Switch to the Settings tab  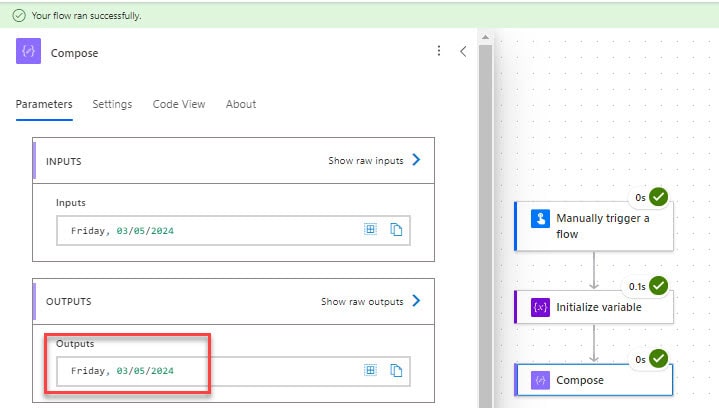[x=112, y=104]
